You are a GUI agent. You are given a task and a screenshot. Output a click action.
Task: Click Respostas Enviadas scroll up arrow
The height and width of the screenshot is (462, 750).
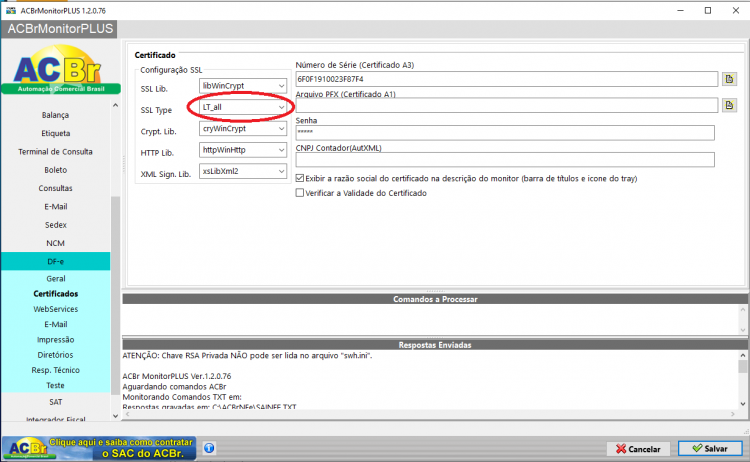(x=742, y=355)
